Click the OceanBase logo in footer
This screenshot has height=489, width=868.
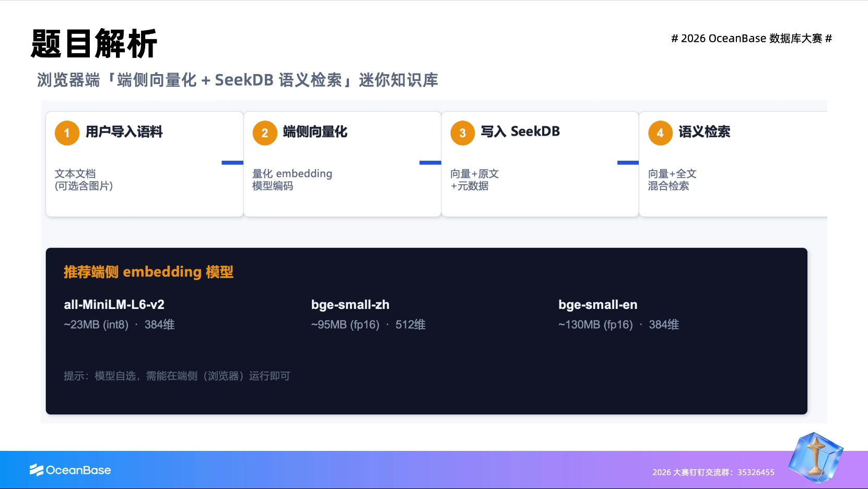tap(70, 470)
